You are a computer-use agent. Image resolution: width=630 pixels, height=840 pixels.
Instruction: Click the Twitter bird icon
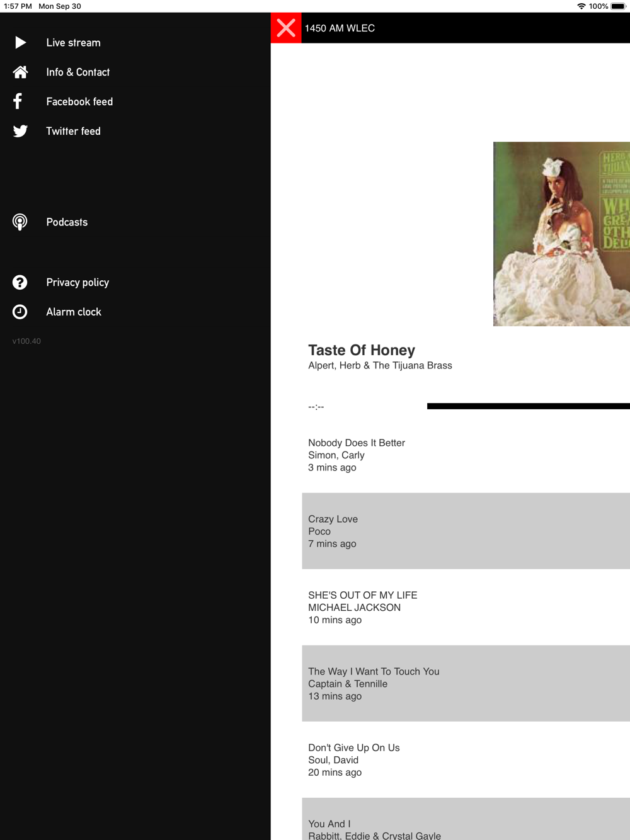pyautogui.click(x=20, y=131)
